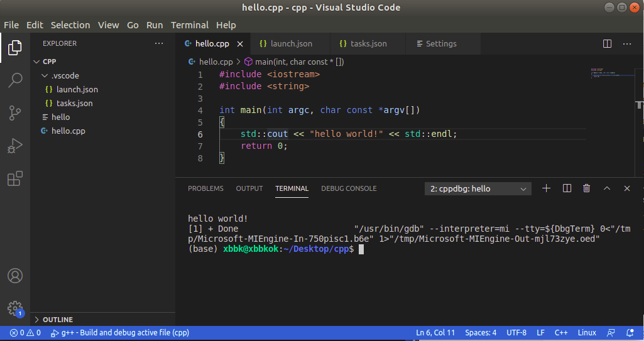This screenshot has height=341, width=644.
Task: Open editor more actions ellipsis
Action: 627,43
